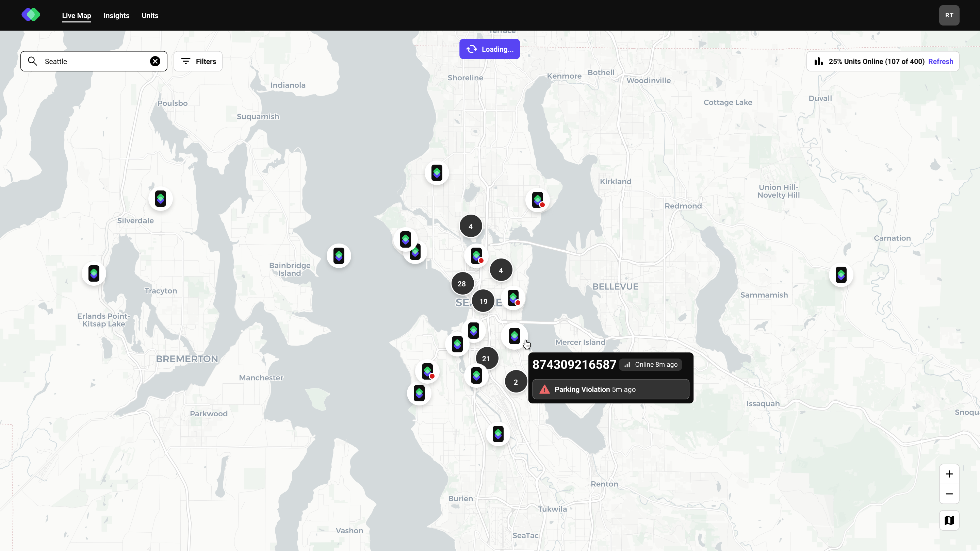Expand the cluster of 21 units
980x551 pixels.
pos(487,358)
